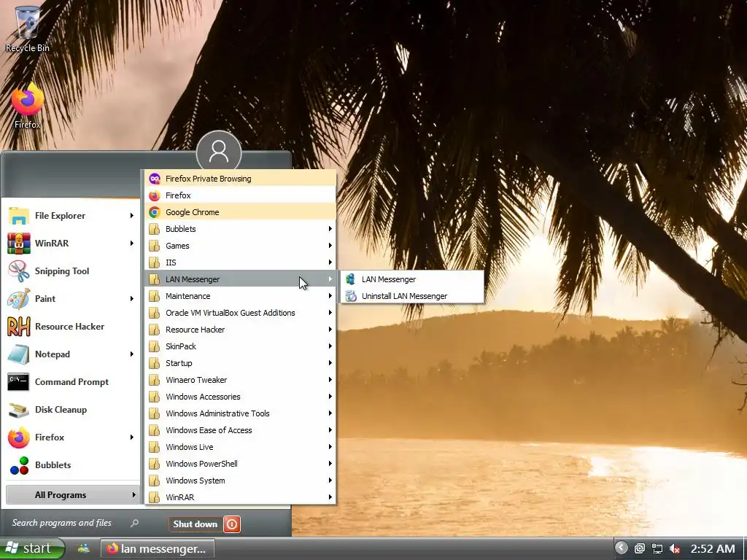The image size is (747, 560).
Task: Open the Windows Ease of Access folder
Action: coord(240,430)
